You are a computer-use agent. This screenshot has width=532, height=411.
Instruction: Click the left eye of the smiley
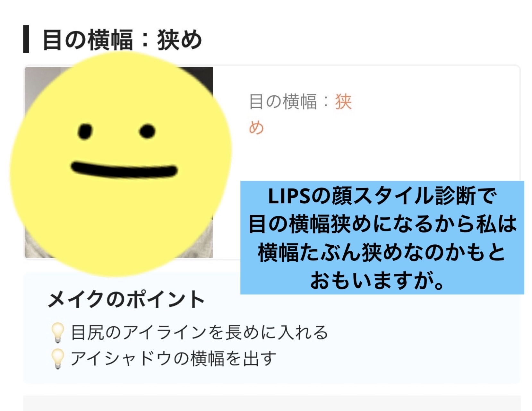pos(85,131)
